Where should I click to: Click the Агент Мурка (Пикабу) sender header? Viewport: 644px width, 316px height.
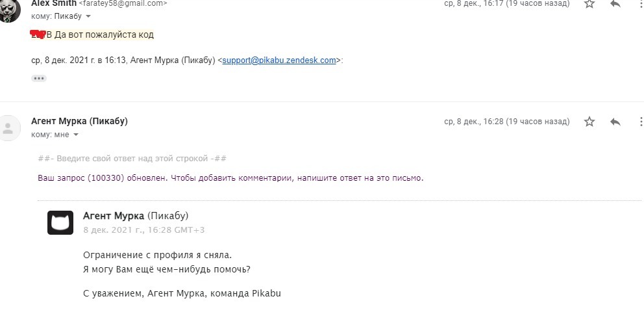pyautogui.click(x=79, y=122)
